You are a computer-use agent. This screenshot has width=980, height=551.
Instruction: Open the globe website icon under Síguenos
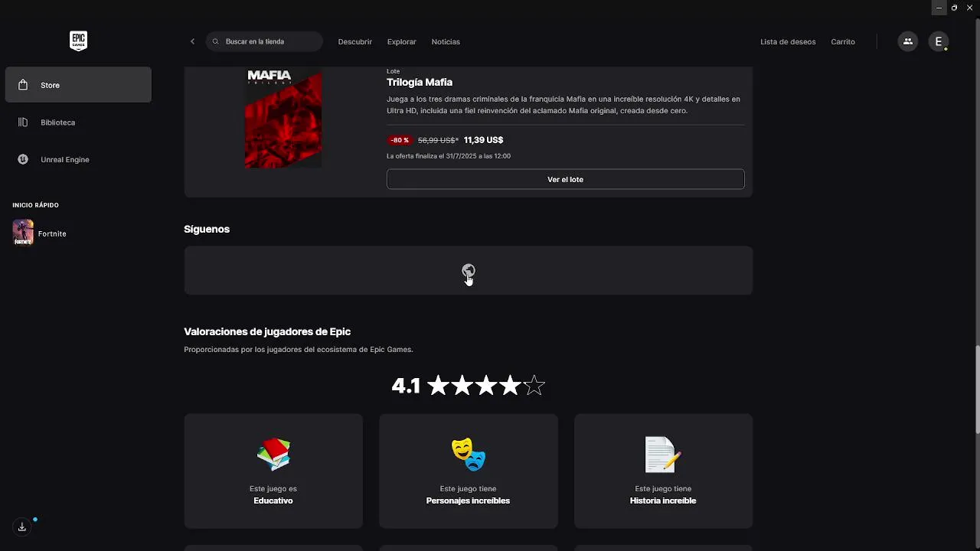coord(469,270)
